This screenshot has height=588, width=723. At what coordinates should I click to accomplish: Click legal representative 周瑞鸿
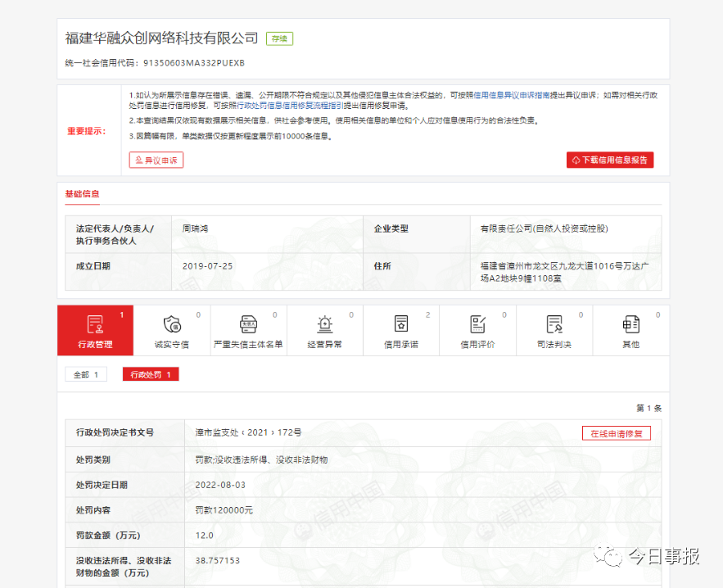tap(195, 228)
